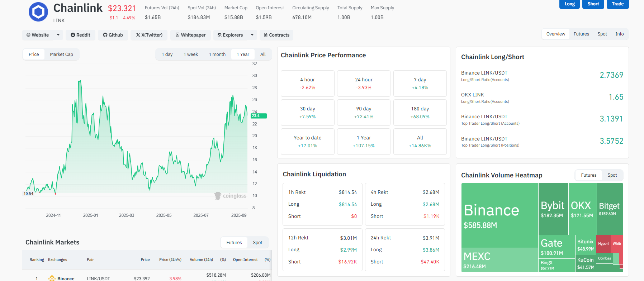Click the KuCoin heatmap tile

tap(586, 263)
